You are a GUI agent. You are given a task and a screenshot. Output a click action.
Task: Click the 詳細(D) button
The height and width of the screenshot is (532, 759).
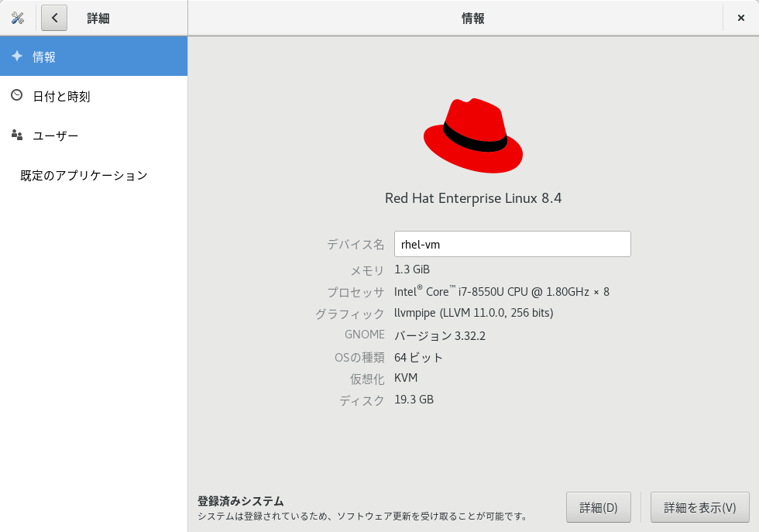598,507
